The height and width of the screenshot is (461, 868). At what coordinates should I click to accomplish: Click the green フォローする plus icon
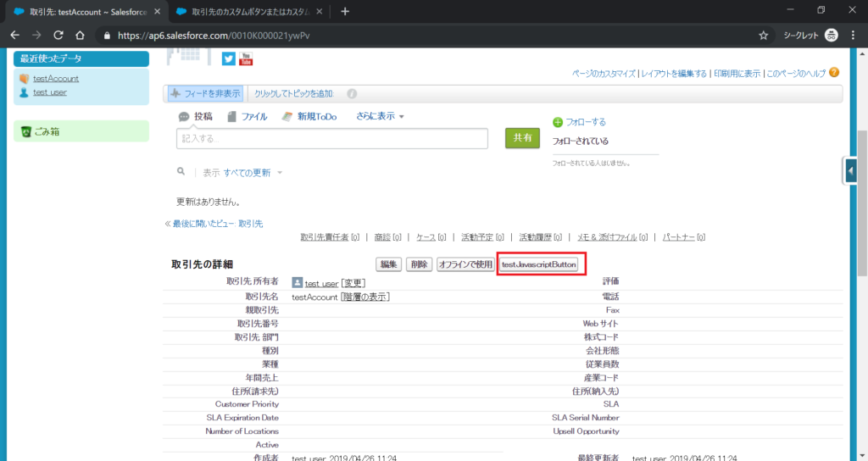(558, 122)
